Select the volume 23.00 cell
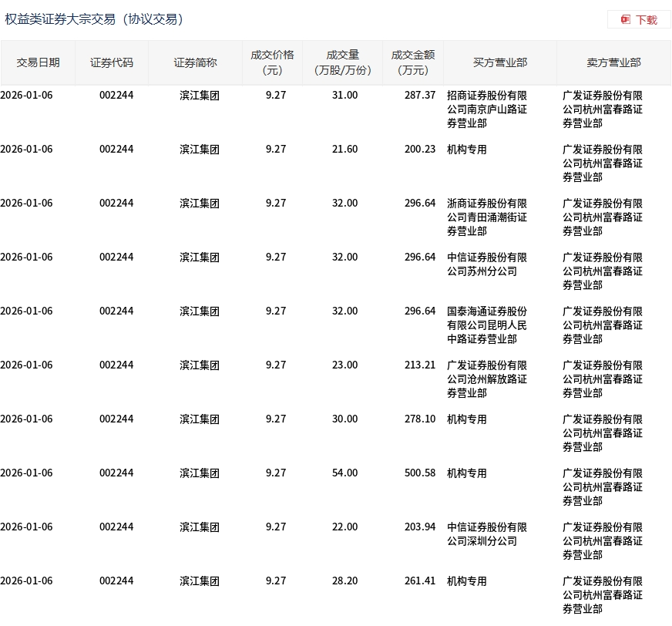Viewport: 672px width, 626px height. click(x=344, y=365)
